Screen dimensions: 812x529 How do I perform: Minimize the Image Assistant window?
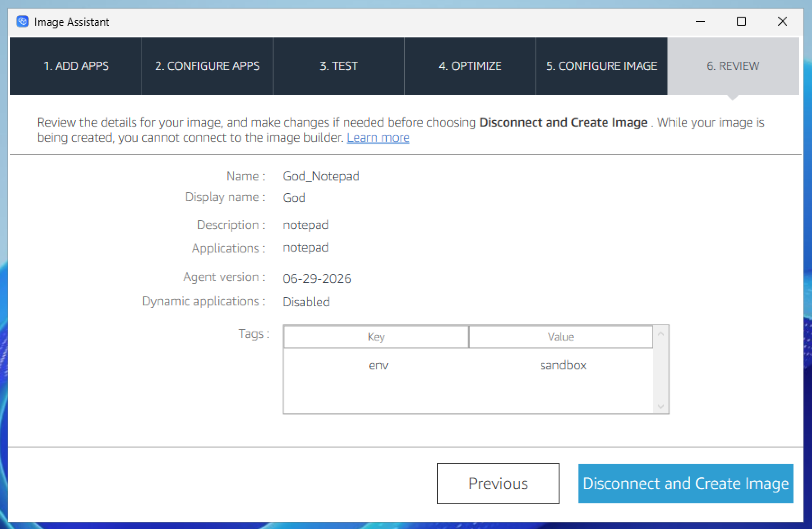coord(700,22)
